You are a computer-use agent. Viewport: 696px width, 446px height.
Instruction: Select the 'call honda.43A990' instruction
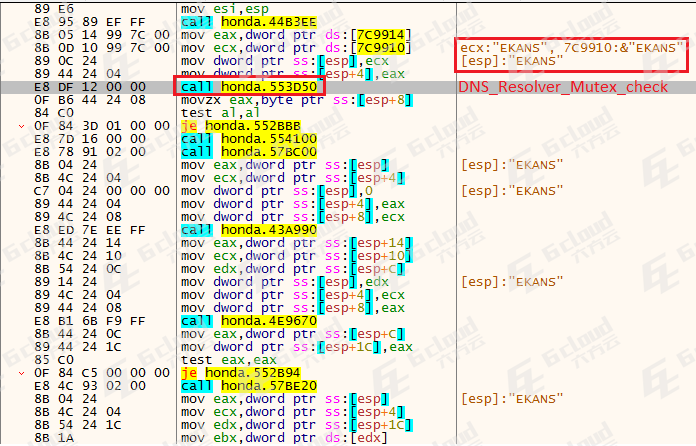coord(249,230)
